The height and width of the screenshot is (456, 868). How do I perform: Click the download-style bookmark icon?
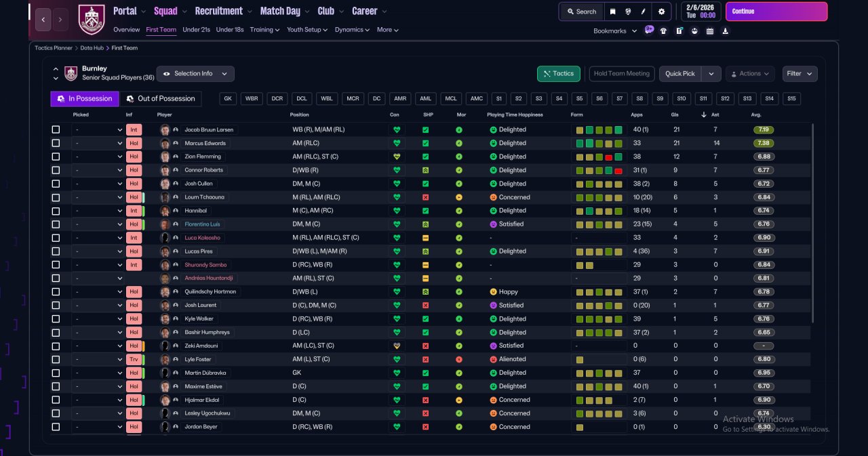pos(726,30)
